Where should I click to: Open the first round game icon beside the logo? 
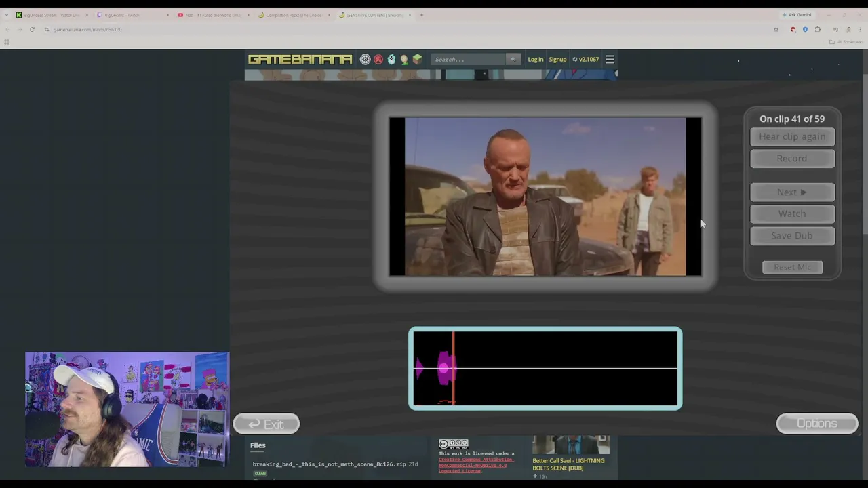(x=366, y=60)
